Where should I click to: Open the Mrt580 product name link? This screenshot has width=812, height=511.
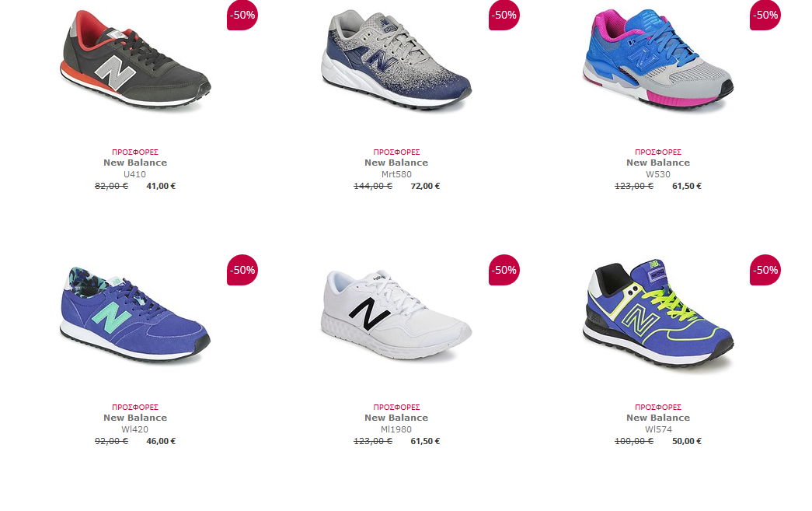396,175
